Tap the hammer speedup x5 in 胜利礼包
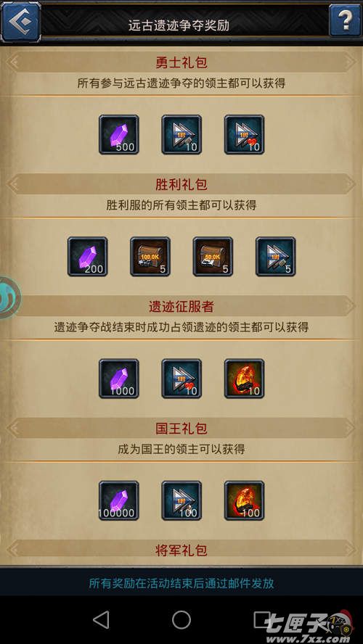This screenshot has height=644, width=363. click(275, 257)
